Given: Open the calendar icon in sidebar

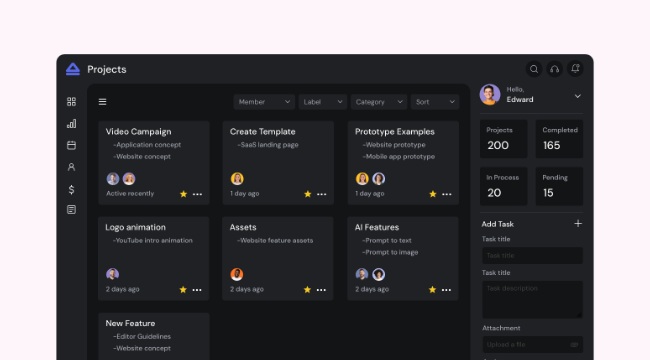Looking at the screenshot, I should tap(71, 145).
